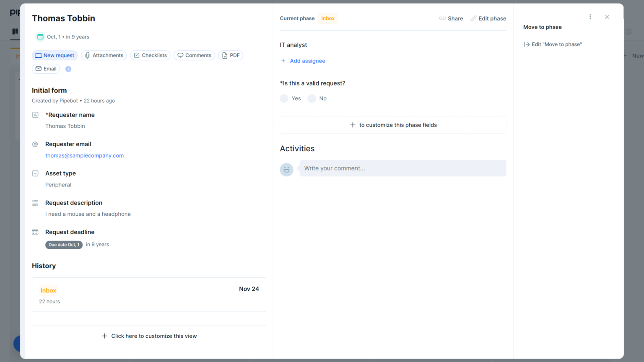Select Yes for 'Is this a valid request?'
This screenshot has height=362, width=644.
[284, 98]
